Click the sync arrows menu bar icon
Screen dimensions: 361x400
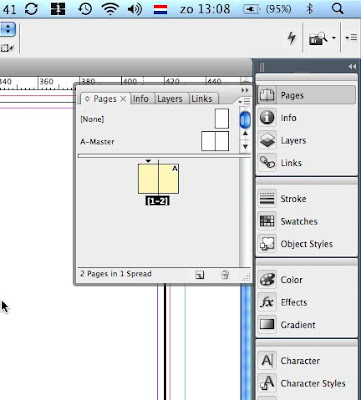point(31,9)
